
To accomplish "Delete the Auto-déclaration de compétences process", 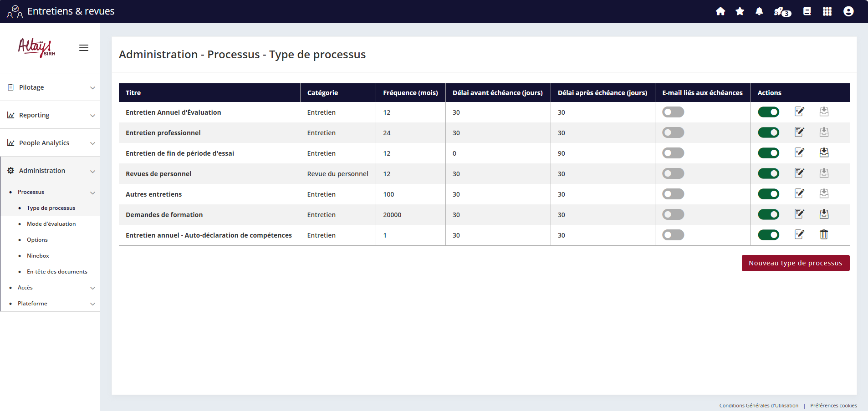I will click(x=824, y=235).
